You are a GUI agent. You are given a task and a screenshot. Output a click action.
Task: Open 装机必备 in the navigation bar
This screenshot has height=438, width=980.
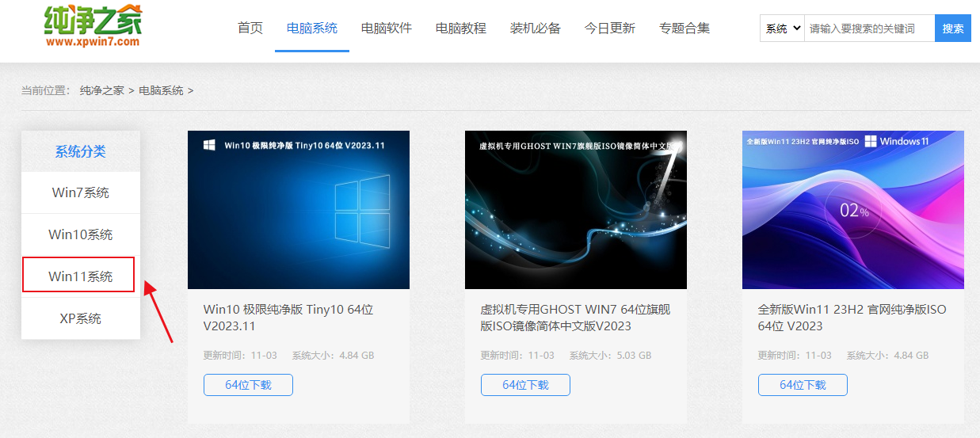(536, 29)
